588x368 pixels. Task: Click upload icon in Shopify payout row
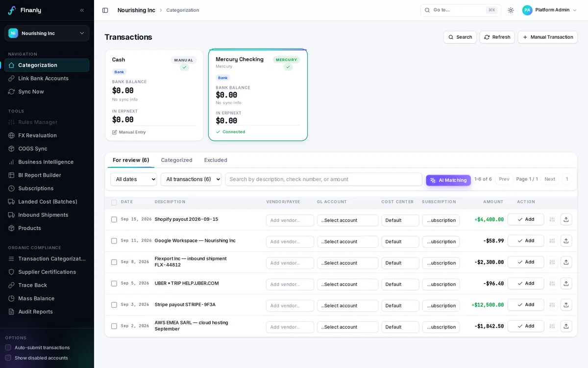[x=566, y=219]
